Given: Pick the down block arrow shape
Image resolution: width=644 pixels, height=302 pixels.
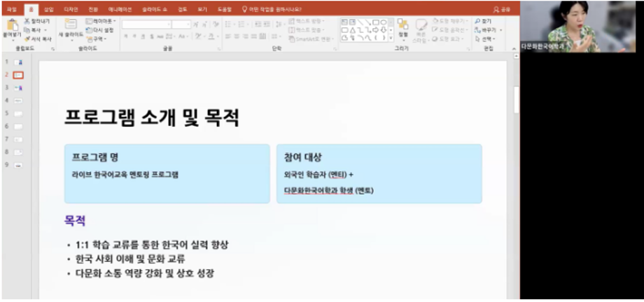Looking at the screenshot, I should (384, 30).
